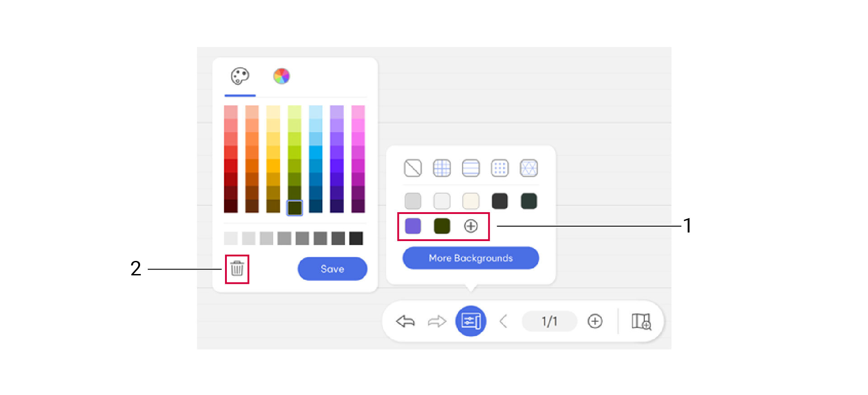Image resolution: width=868 pixels, height=395 pixels.
Task: Pick the purple custom background swatch
Action: coord(413,226)
